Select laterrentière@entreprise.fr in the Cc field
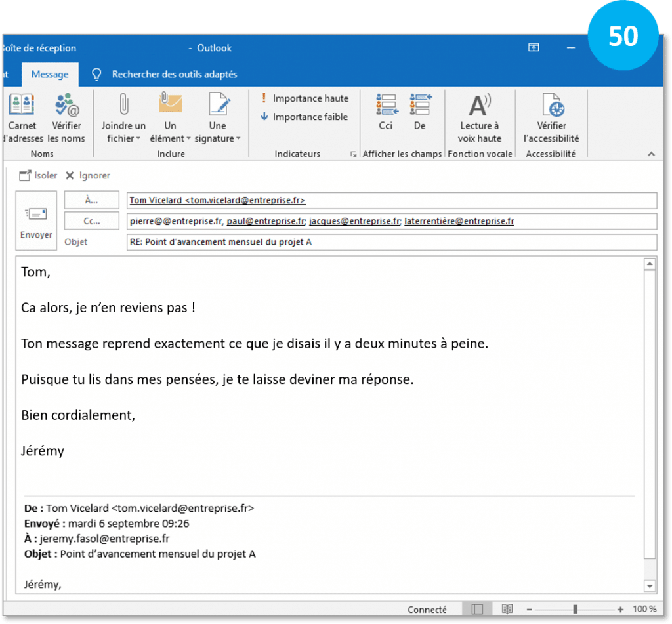 click(x=459, y=222)
